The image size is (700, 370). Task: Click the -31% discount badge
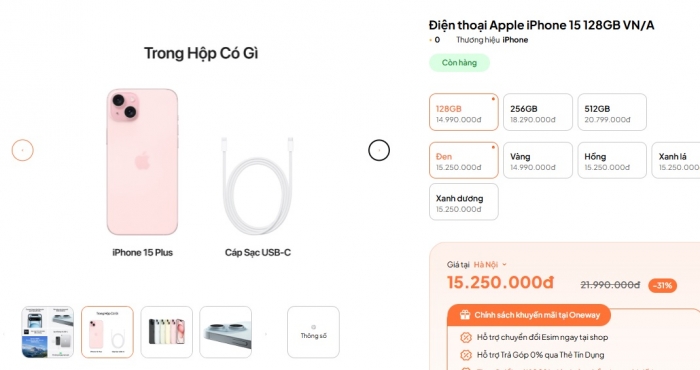tap(662, 286)
